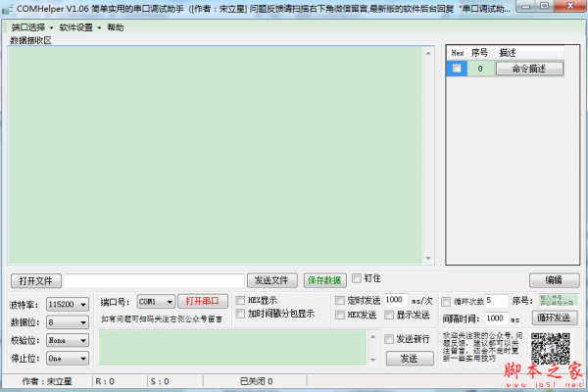Click the file path input field
This screenshot has width=588, height=392.
pyautogui.click(x=154, y=280)
